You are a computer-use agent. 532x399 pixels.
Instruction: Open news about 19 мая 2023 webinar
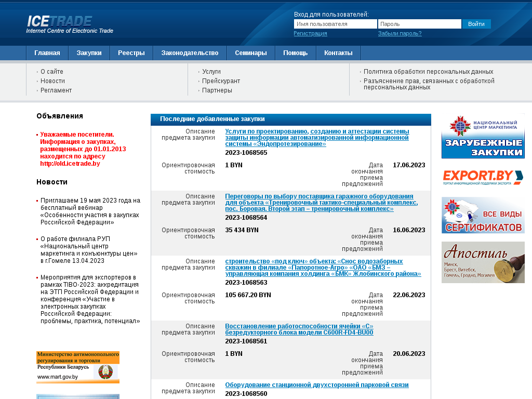coord(90,211)
